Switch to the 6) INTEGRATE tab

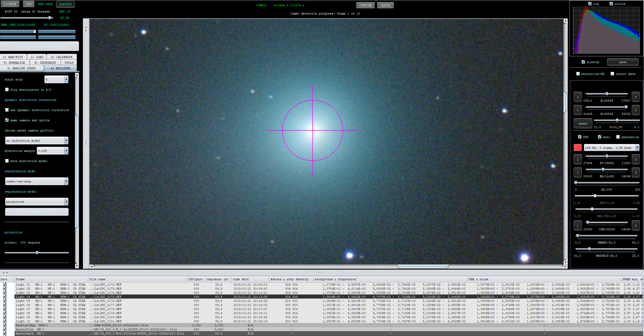(45, 63)
